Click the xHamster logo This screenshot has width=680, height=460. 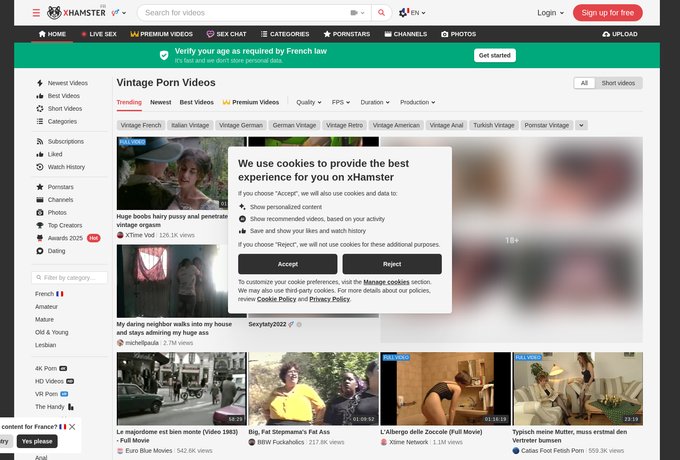(x=76, y=13)
